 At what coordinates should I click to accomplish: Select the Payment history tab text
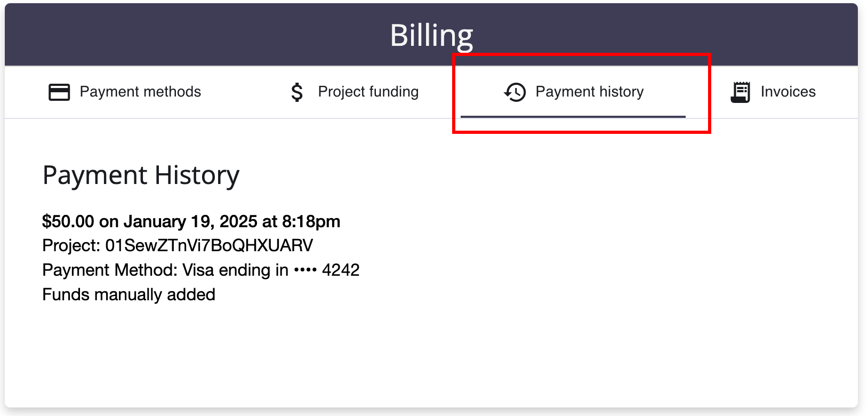pyautogui.click(x=590, y=92)
